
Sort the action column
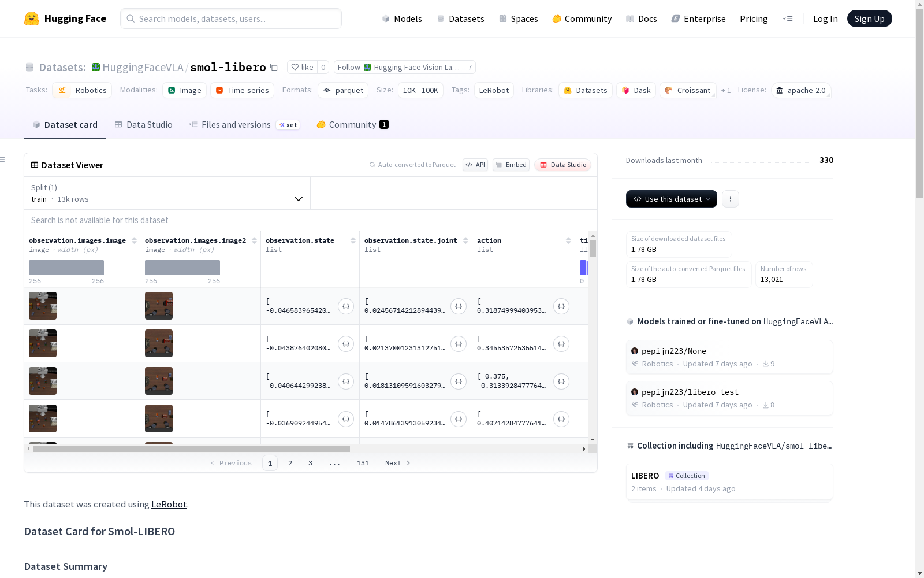(x=568, y=240)
